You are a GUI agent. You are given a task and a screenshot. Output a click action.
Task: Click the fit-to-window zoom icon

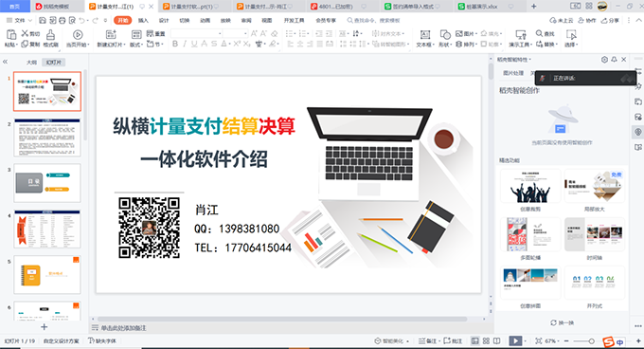pyautogui.click(x=539, y=340)
